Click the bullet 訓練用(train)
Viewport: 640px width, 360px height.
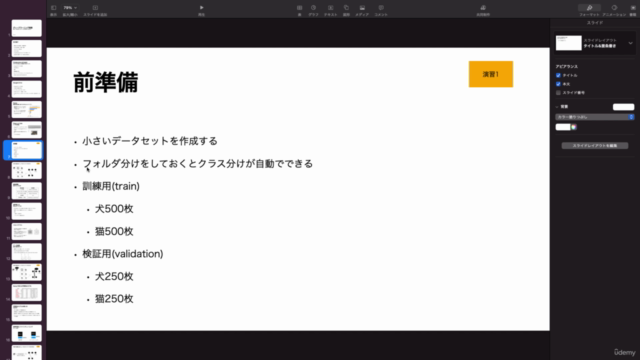pos(111,186)
